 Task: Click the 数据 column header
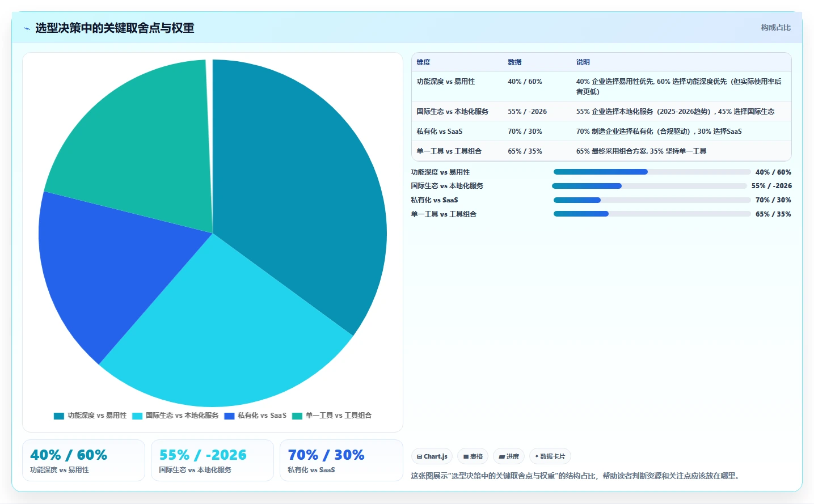click(x=514, y=62)
